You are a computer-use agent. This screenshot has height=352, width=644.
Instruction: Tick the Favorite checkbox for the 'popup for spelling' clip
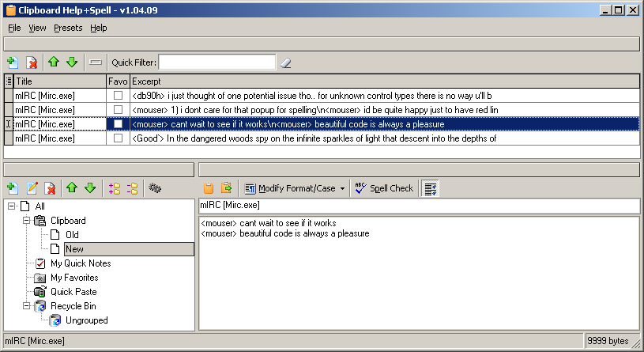pos(118,110)
